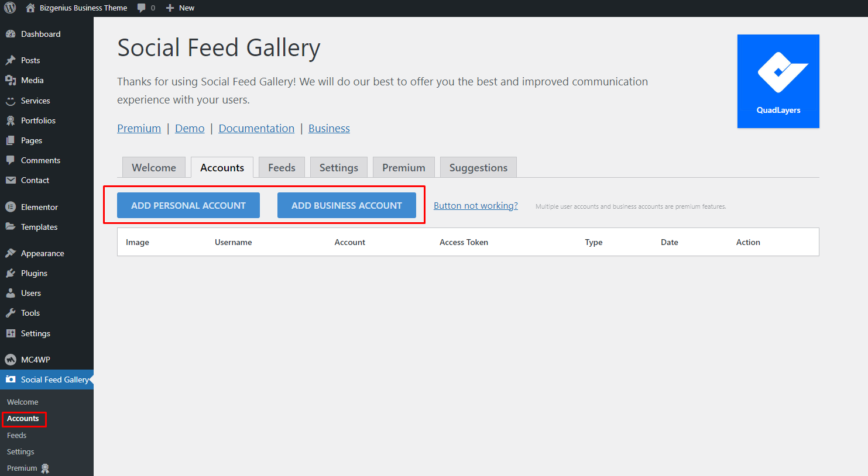This screenshot has height=476, width=868.
Task: Open Portfolios menu item
Action: [47, 120]
